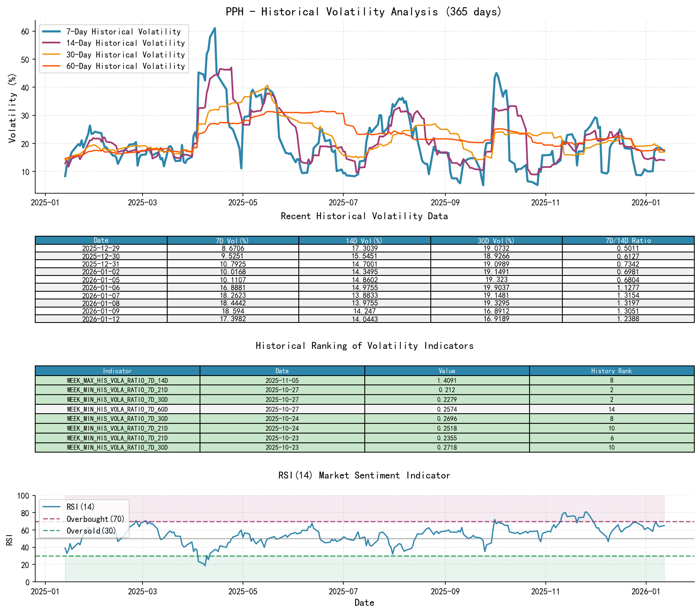Click the RSI(14) legend line sample
The width and height of the screenshot is (700, 613).
[x=51, y=507]
